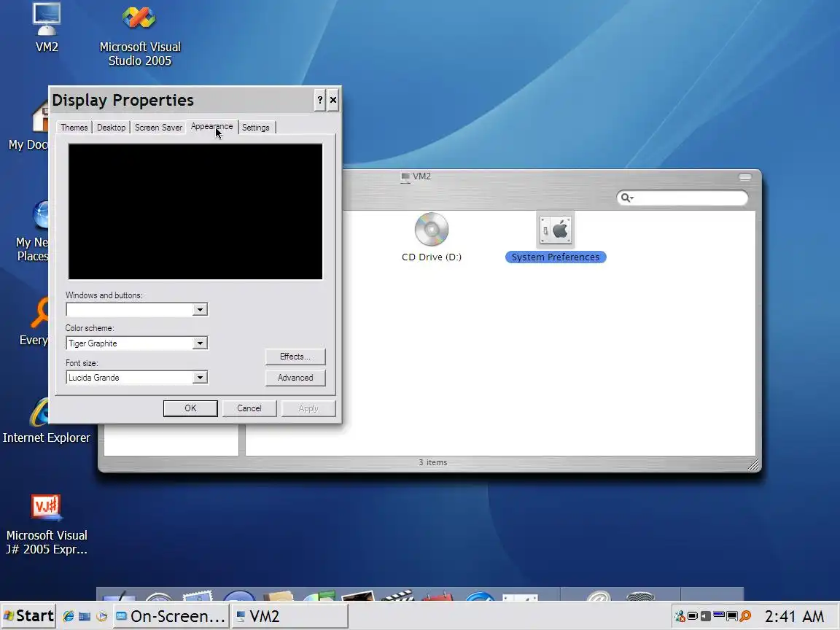Screen dimensions: 840x630
Task: Switch to the Themes tab
Action: click(74, 128)
